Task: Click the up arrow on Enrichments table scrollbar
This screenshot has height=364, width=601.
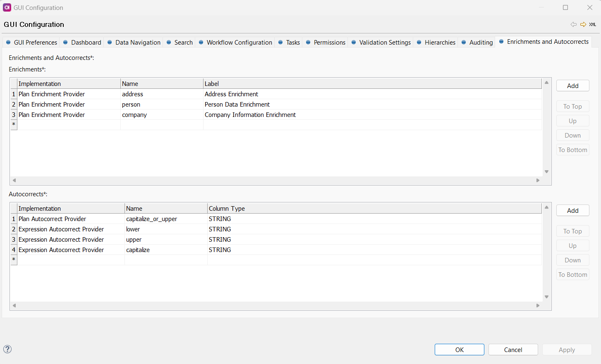Action: click(x=546, y=83)
